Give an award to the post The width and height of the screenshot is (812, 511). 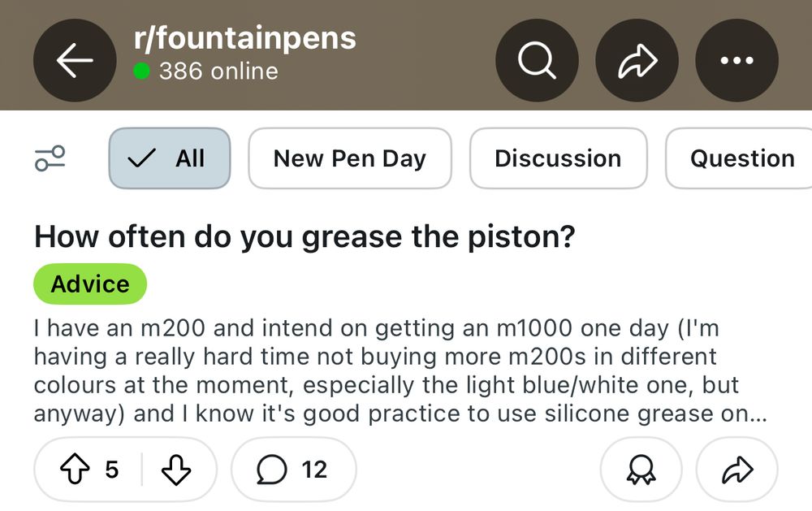[641, 470]
